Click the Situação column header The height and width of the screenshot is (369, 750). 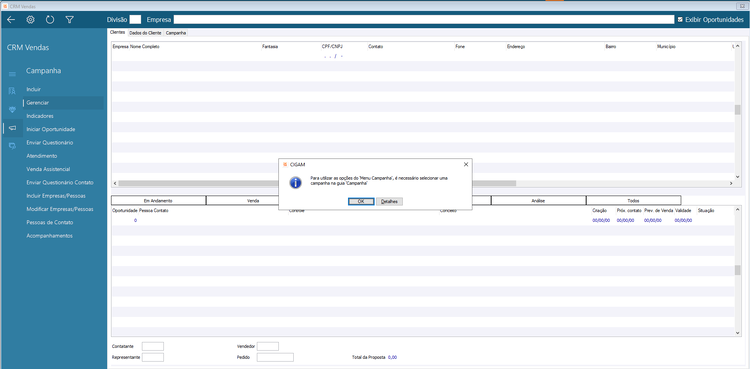tap(706, 211)
